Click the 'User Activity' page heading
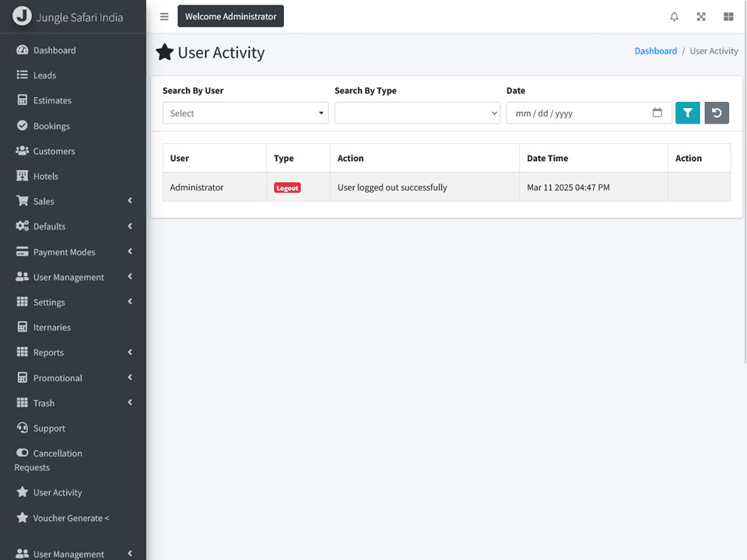The height and width of the screenshot is (560, 747). [221, 52]
